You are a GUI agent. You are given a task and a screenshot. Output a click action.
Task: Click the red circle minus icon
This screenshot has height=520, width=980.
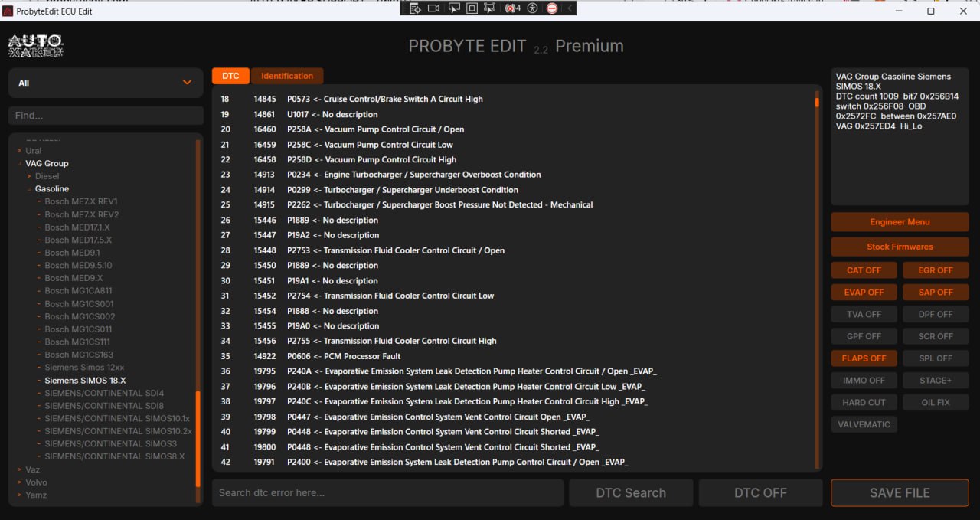click(x=552, y=8)
